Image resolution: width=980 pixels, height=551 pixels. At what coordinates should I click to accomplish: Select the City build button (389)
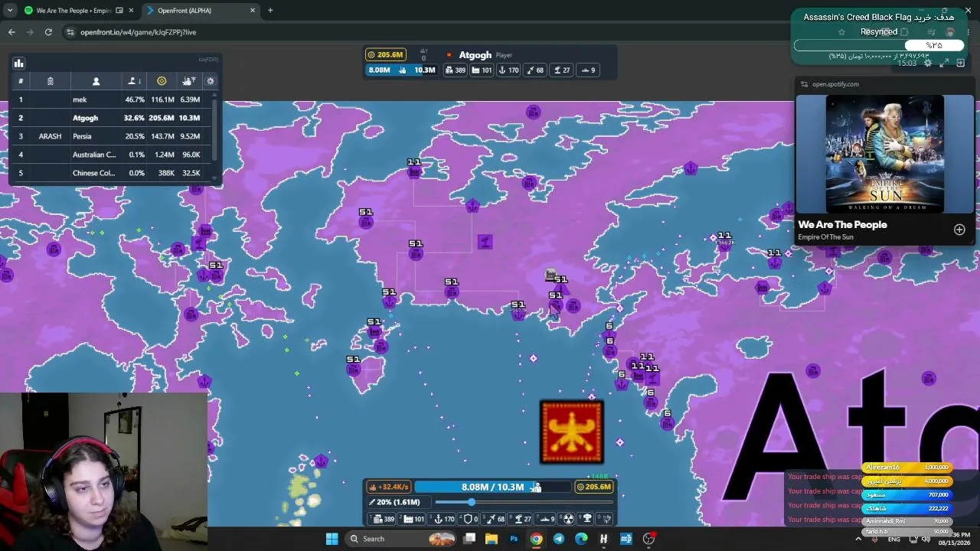pyautogui.click(x=381, y=519)
